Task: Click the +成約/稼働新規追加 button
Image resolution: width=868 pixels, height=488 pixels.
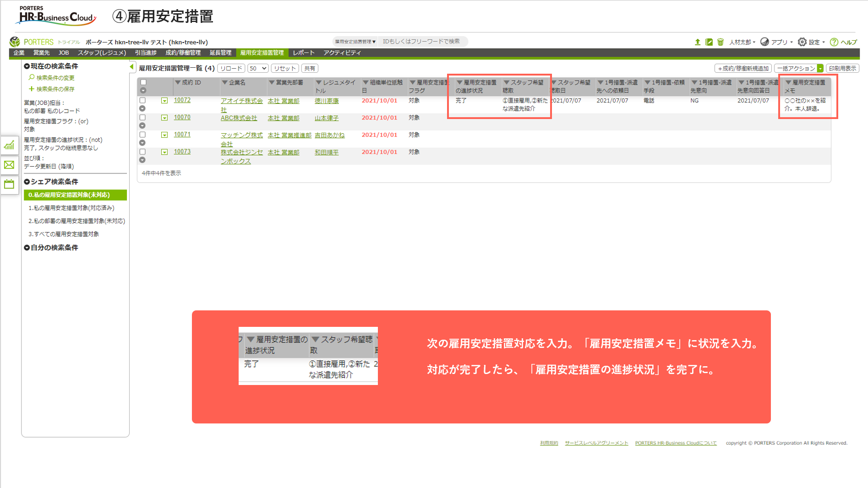Action: (x=743, y=68)
